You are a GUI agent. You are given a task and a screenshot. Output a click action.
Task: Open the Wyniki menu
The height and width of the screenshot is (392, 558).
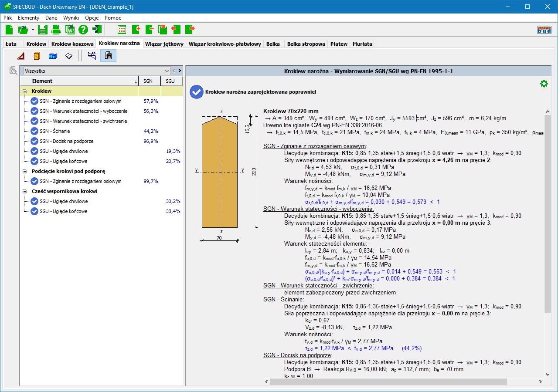(x=71, y=18)
